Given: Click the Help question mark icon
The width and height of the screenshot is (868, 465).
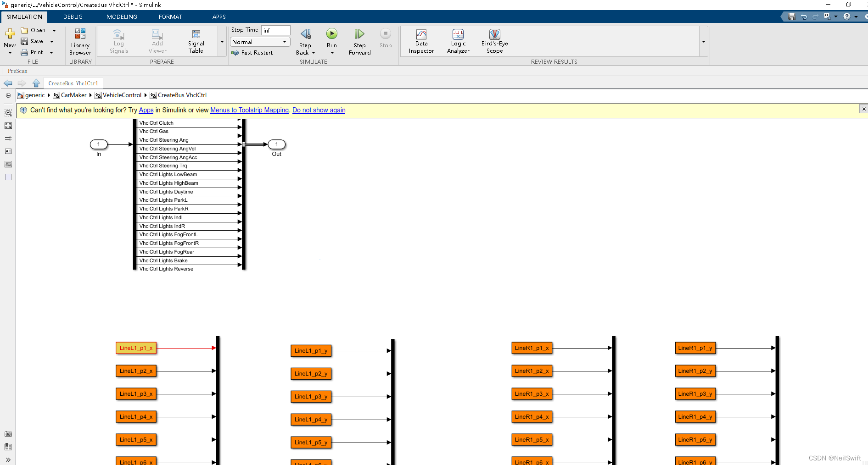Looking at the screenshot, I should pos(847,17).
